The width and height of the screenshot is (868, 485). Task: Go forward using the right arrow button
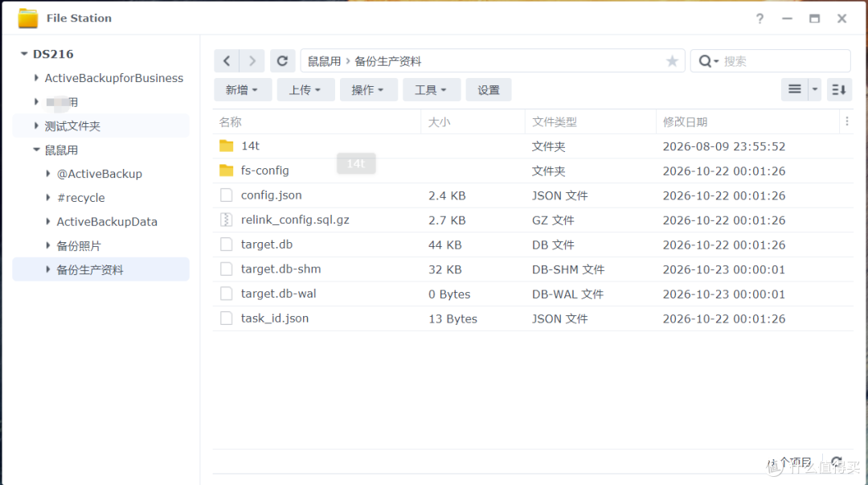click(x=252, y=61)
